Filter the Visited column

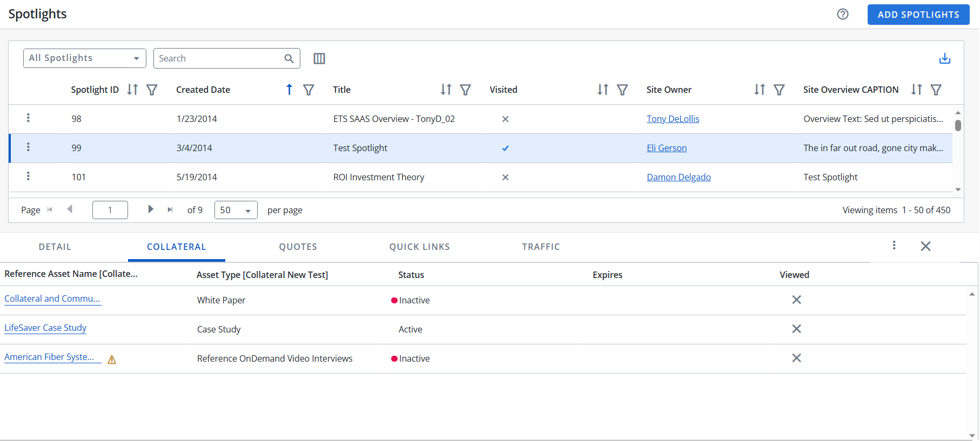coord(622,90)
